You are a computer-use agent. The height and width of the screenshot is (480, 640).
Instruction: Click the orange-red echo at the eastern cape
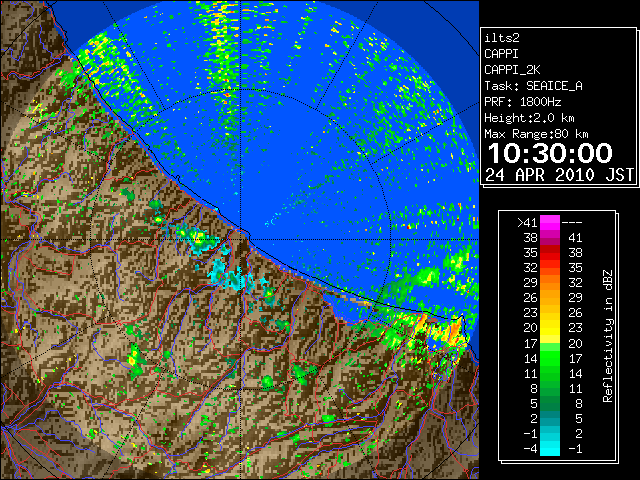tap(454, 327)
